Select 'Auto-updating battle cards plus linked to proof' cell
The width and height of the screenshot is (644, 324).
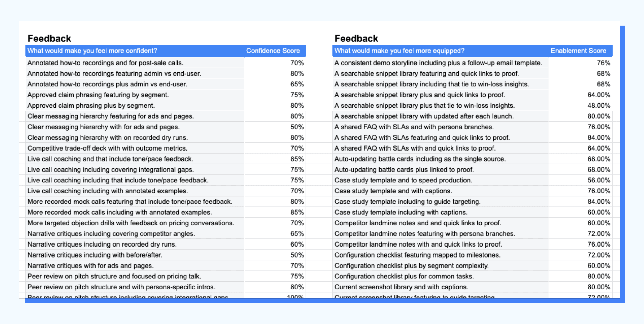click(x=404, y=169)
